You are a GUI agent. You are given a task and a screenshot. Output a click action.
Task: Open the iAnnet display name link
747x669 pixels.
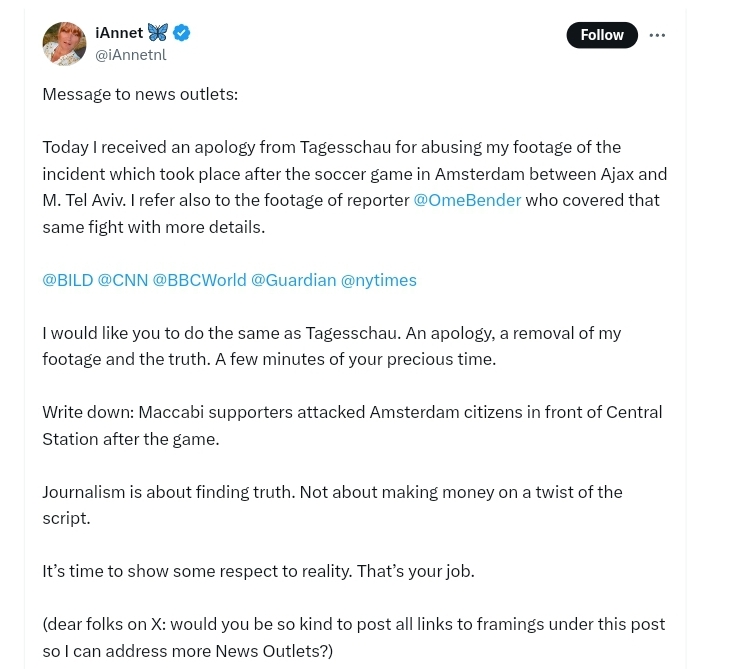click(119, 33)
